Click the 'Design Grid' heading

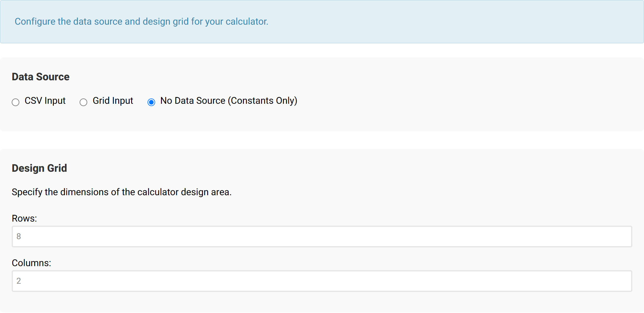click(x=40, y=168)
